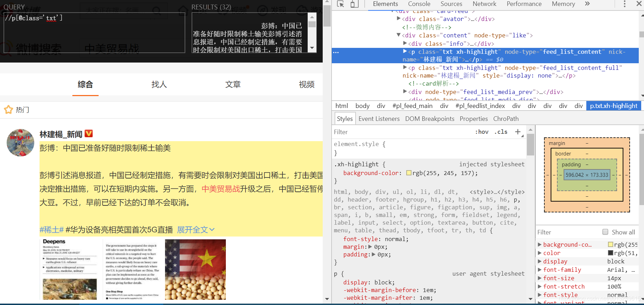Open more DevTools tabs chevron
The width and height of the screenshot is (644, 305).
click(587, 4)
